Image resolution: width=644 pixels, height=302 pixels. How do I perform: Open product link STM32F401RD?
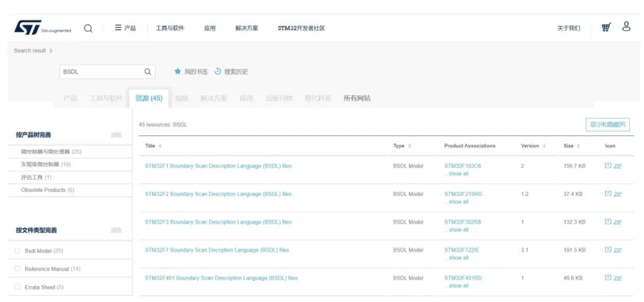(463, 278)
